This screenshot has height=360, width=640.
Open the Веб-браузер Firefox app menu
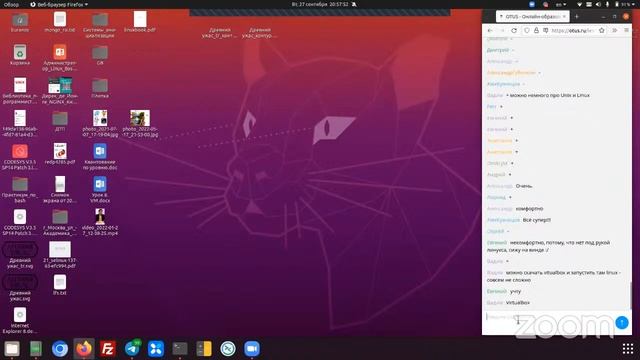click(60, 4)
